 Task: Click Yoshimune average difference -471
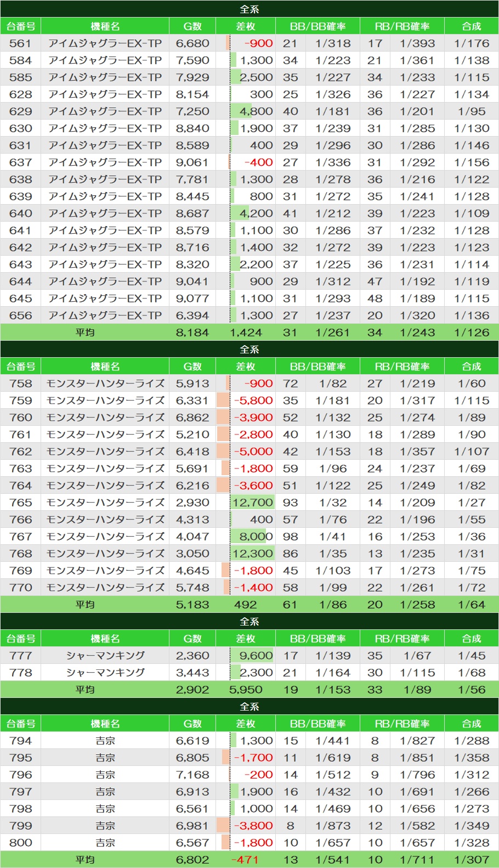coord(245,860)
